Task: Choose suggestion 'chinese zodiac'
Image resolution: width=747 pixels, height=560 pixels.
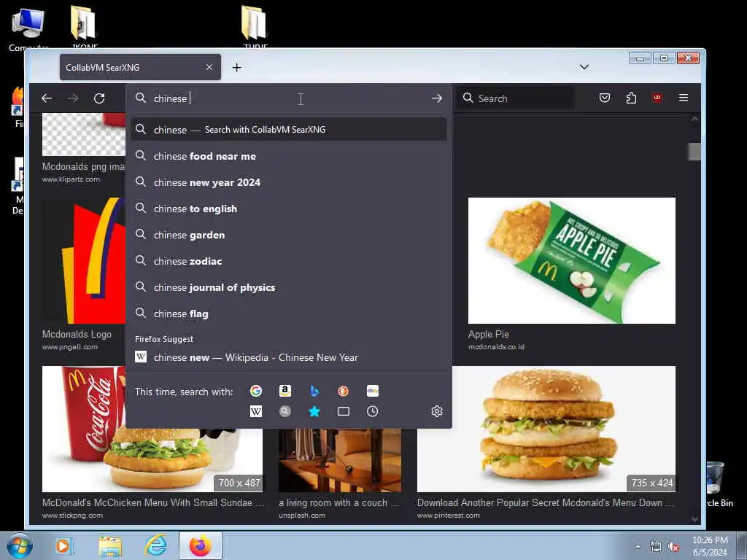Action: (289, 260)
